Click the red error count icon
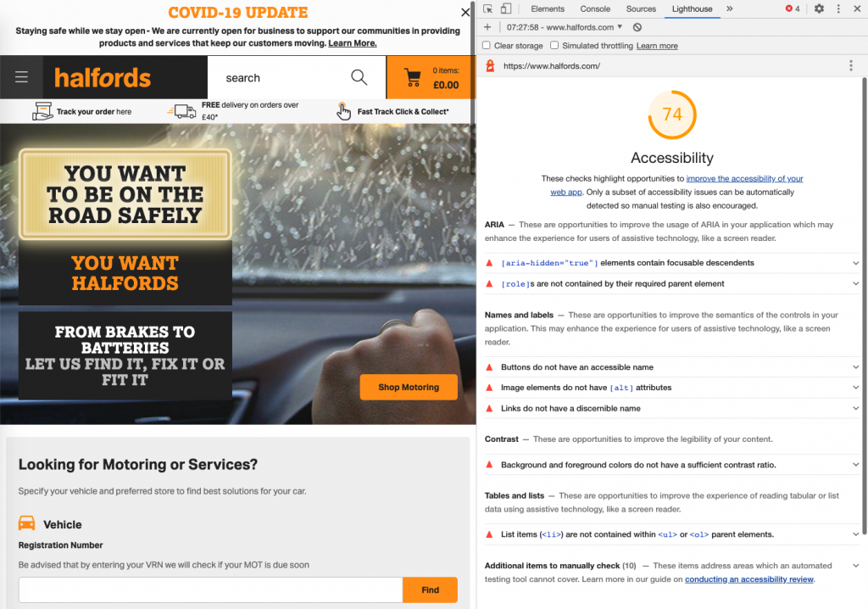 (789, 8)
